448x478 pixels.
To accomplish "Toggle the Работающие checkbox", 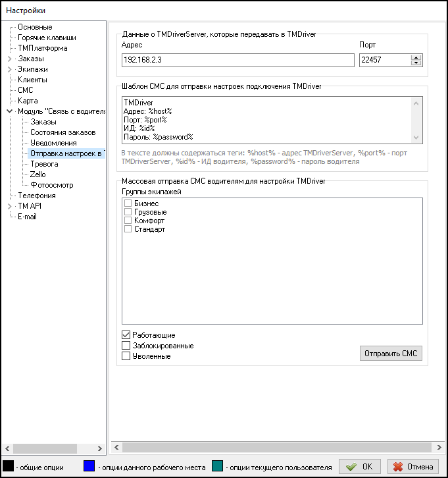I will click(x=127, y=335).
